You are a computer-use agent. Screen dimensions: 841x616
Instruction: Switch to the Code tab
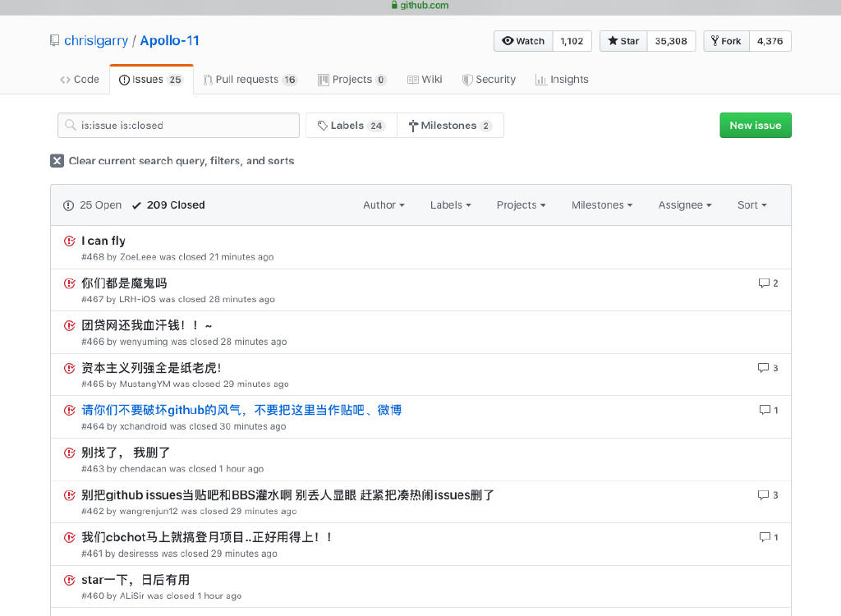pyautogui.click(x=80, y=80)
